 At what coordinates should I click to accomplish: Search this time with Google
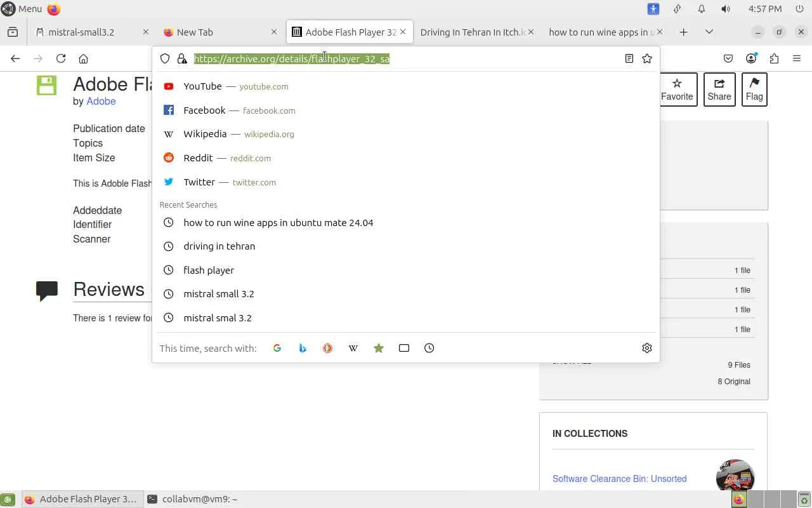(277, 348)
